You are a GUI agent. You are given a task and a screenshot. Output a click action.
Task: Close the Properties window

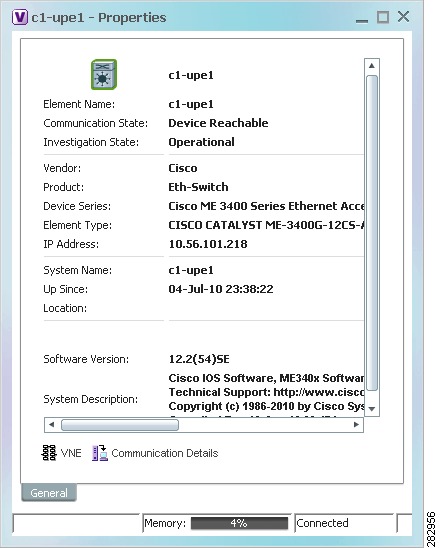(404, 17)
